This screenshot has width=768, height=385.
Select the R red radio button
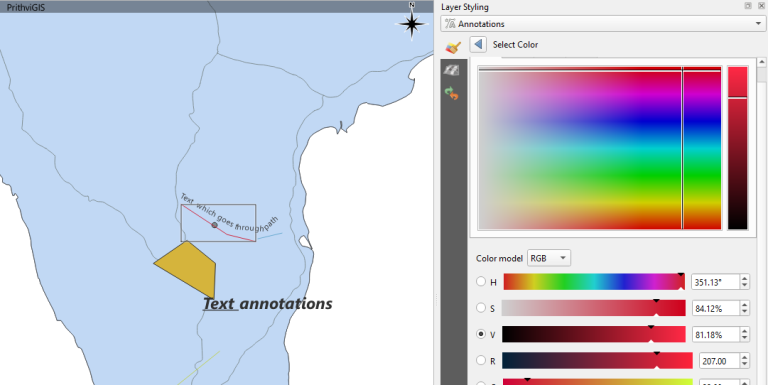481,361
